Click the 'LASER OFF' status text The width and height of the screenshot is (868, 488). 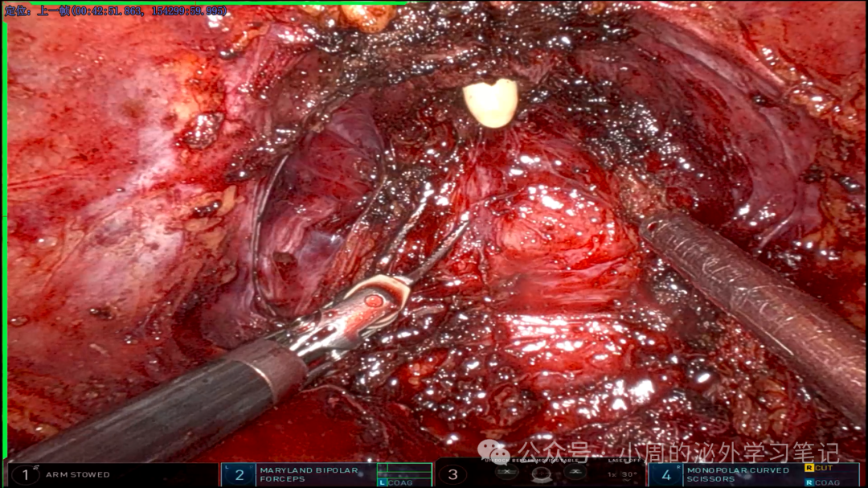624,461
